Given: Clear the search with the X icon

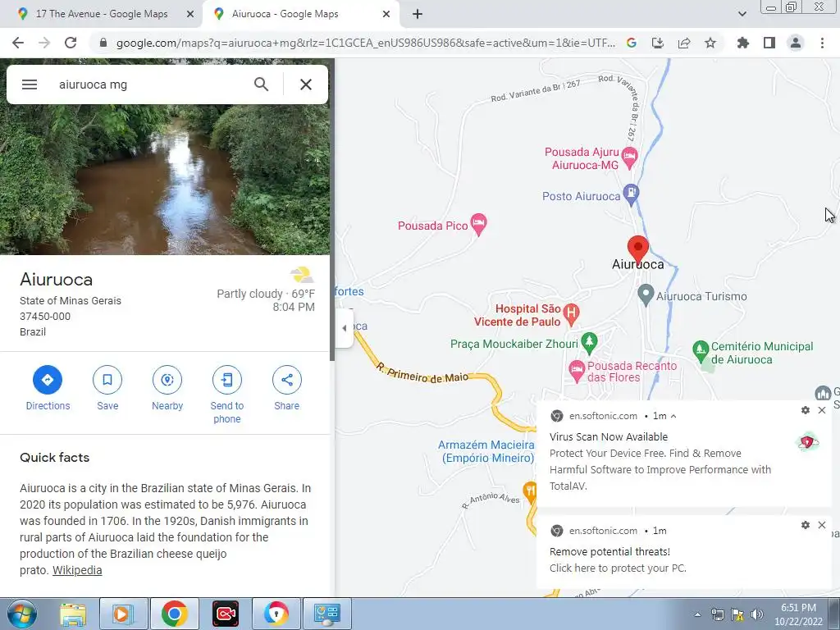Looking at the screenshot, I should click(x=306, y=84).
